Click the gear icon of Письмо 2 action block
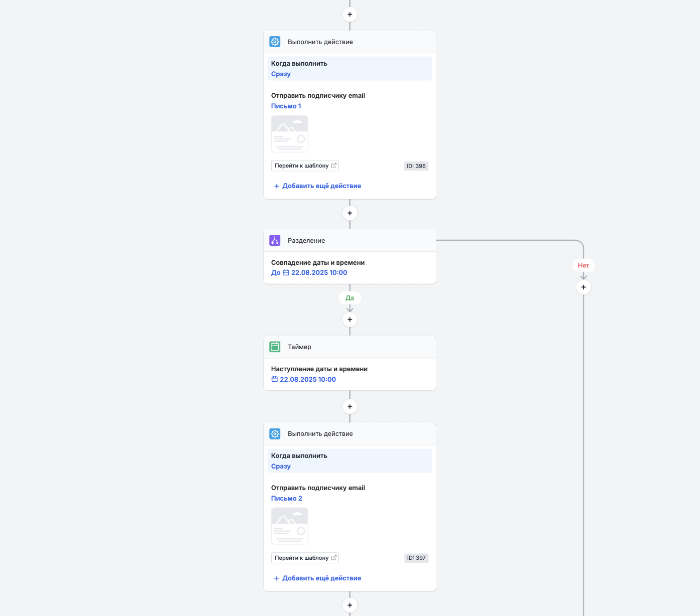 tap(275, 434)
